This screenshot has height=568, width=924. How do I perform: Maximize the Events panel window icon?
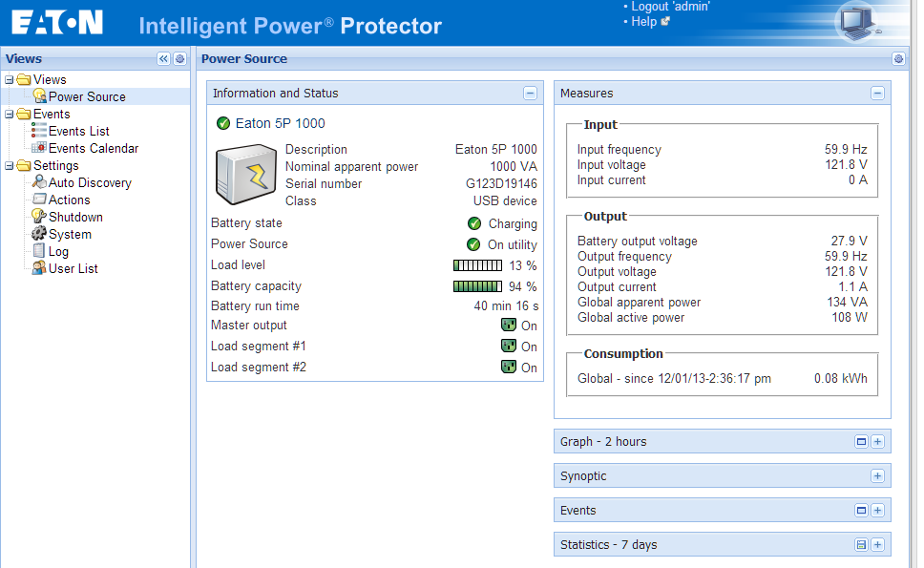[861, 511]
